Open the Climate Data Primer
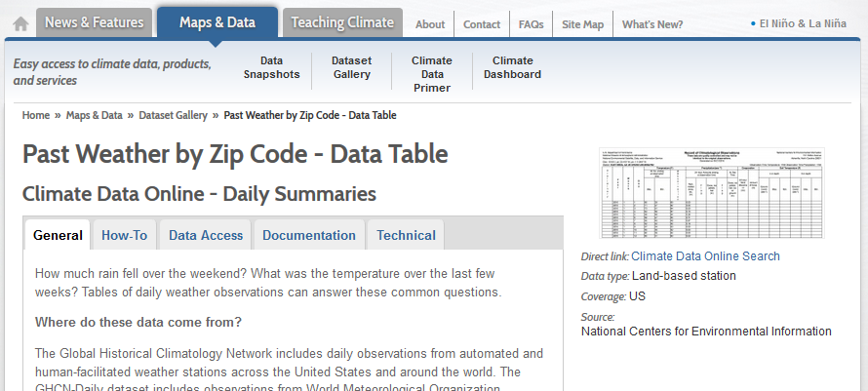This screenshot has width=868, height=391. [x=431, y=74]
